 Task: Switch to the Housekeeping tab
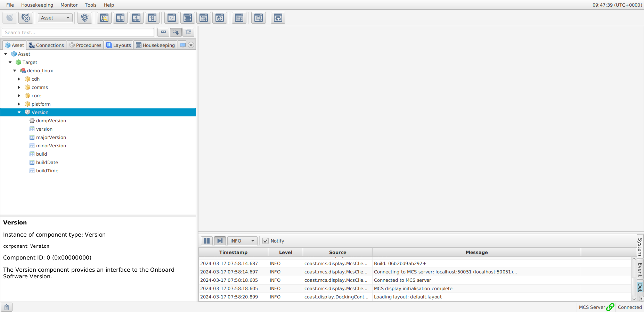tap(155, 45)
